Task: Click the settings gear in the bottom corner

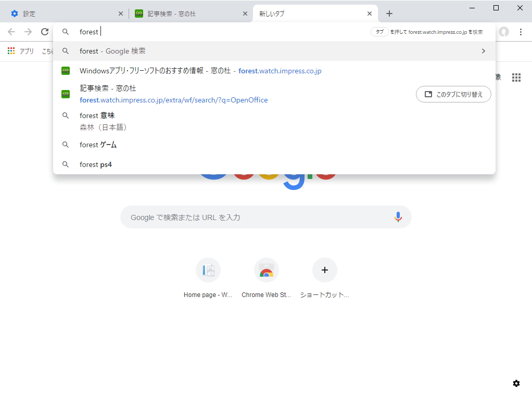Action: pyautogui.click(x=516, y=383)
